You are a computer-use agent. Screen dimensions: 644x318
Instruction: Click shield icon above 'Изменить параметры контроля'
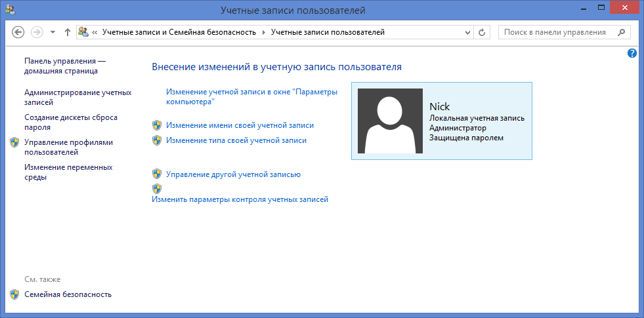[x=156, y=189]
